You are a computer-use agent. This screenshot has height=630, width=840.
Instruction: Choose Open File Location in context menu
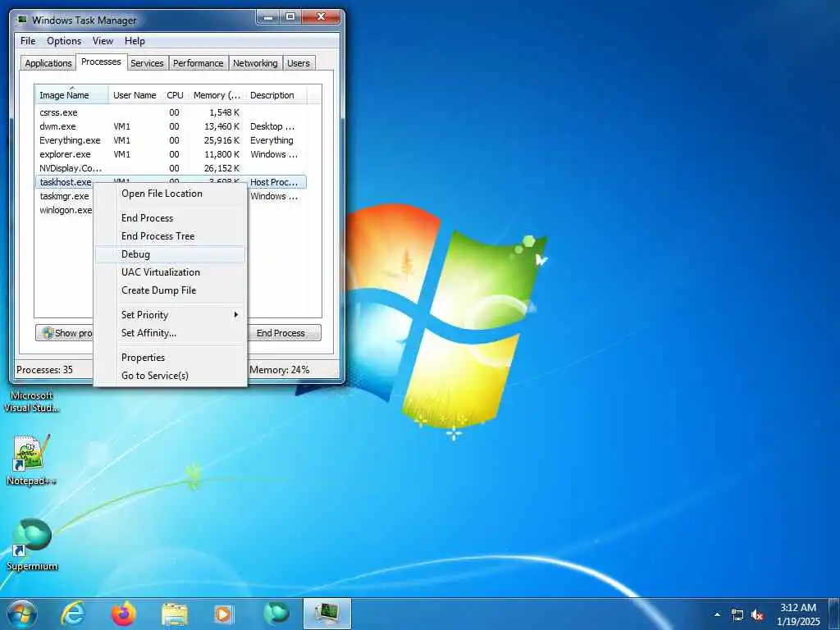point(171,194)
